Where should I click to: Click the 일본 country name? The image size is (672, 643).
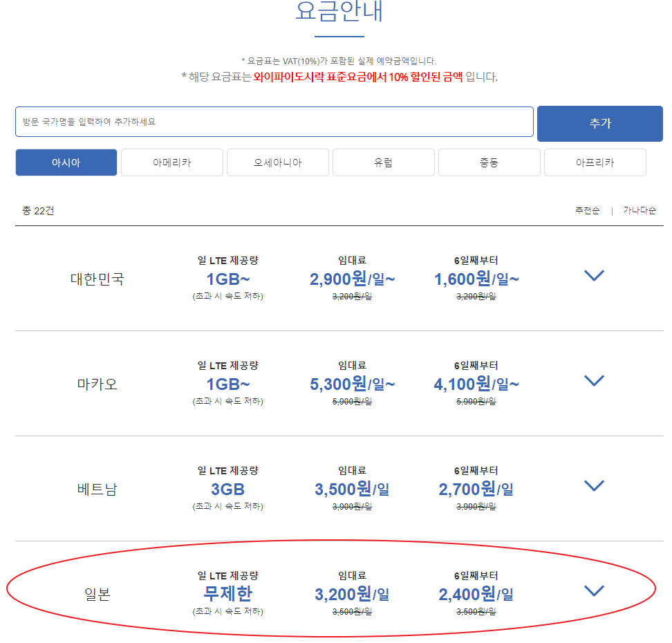[97, 594]
